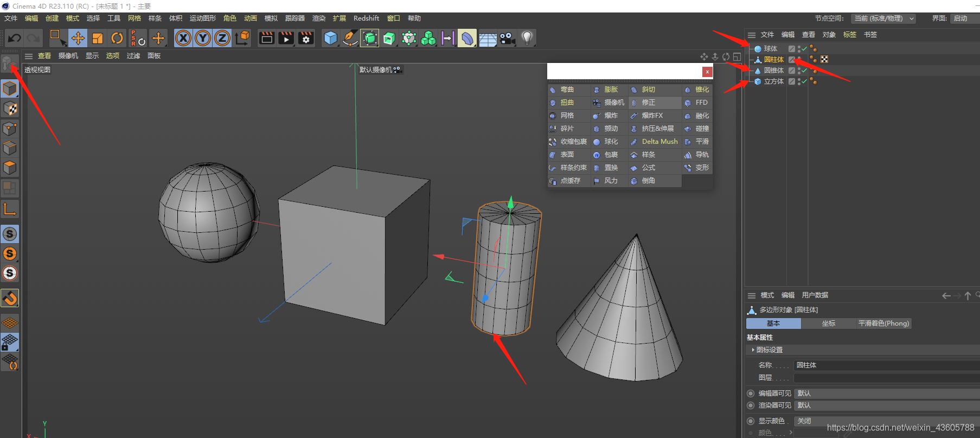Open Render Settings gear clapperboard
The height and width of the screenshot is (438, 980).
click(x=306, y=38)
